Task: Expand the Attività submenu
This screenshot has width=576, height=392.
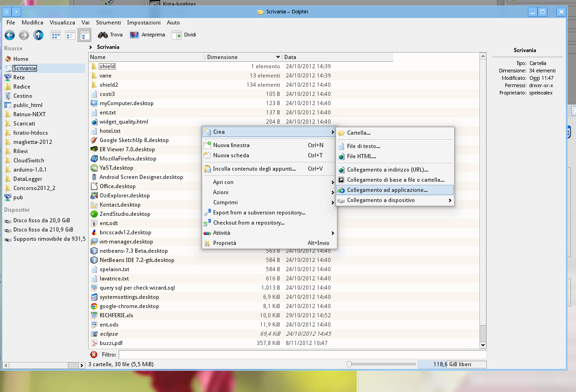Action: click(x=270, y=233)
